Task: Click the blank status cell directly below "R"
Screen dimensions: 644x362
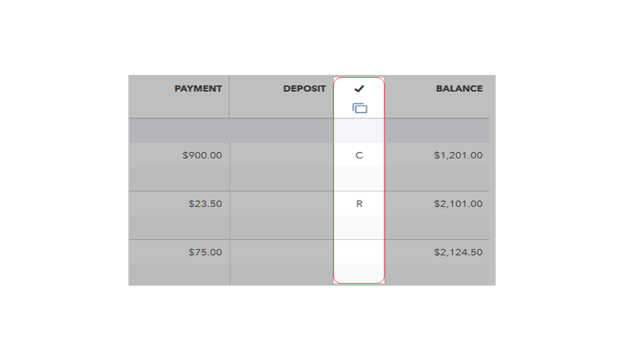Action: (x=359, y=227)
